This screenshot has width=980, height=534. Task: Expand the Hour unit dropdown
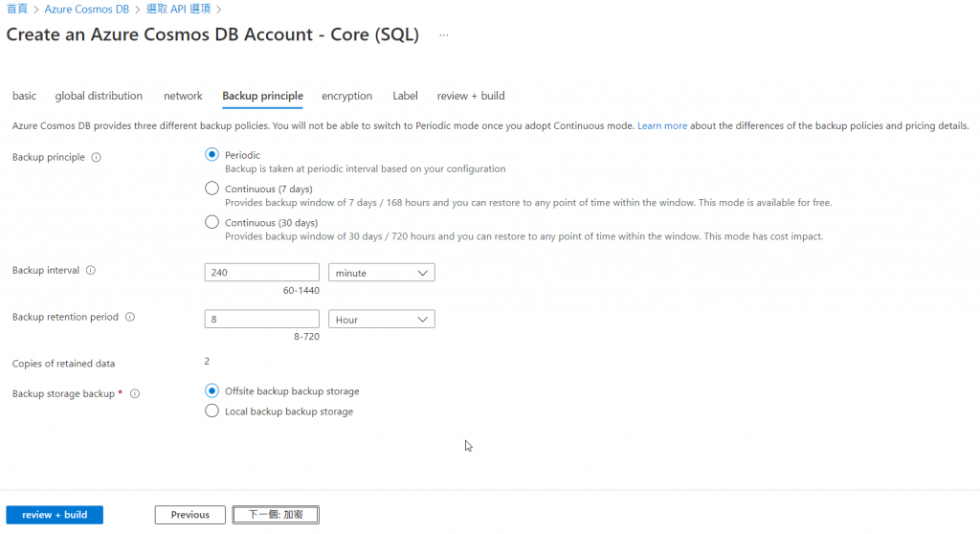coord(381,320)
